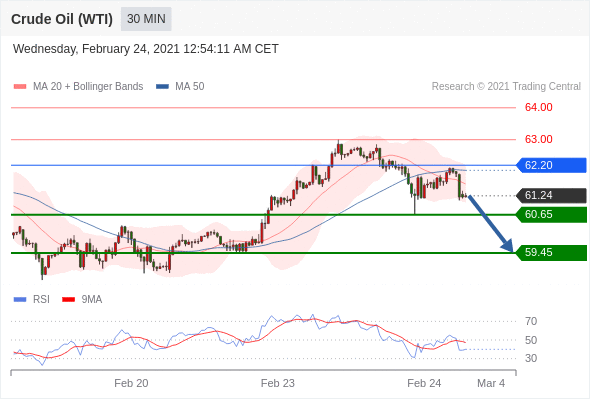The image size is (590, 400).
Task: Select the Crude Oil (WTI) title
Action: tap(62, 19)
